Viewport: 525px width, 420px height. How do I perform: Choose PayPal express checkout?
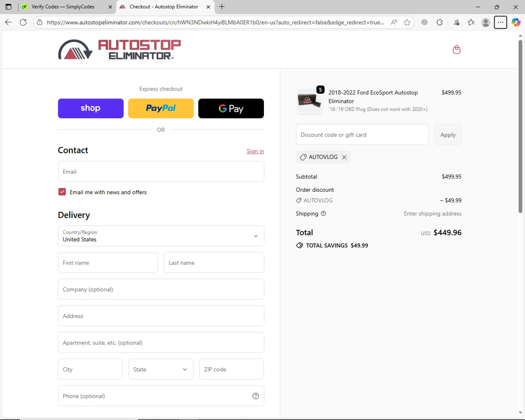[161, 108]
